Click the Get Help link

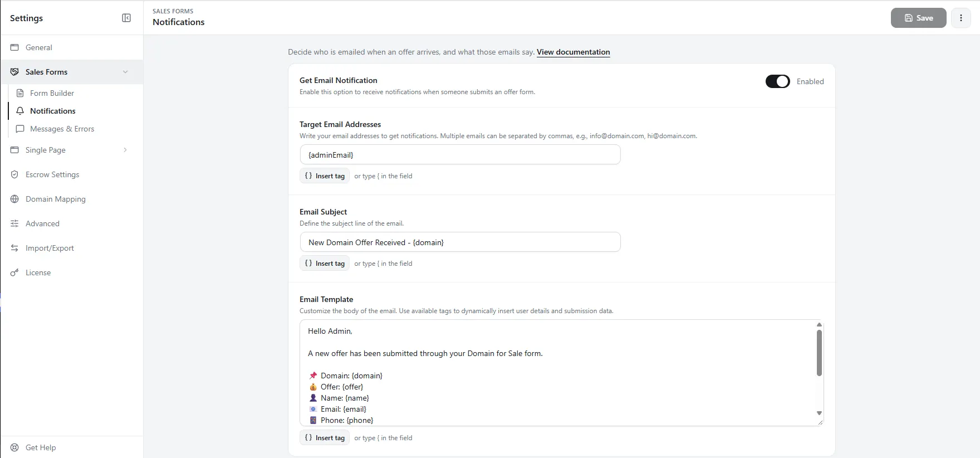41,447
